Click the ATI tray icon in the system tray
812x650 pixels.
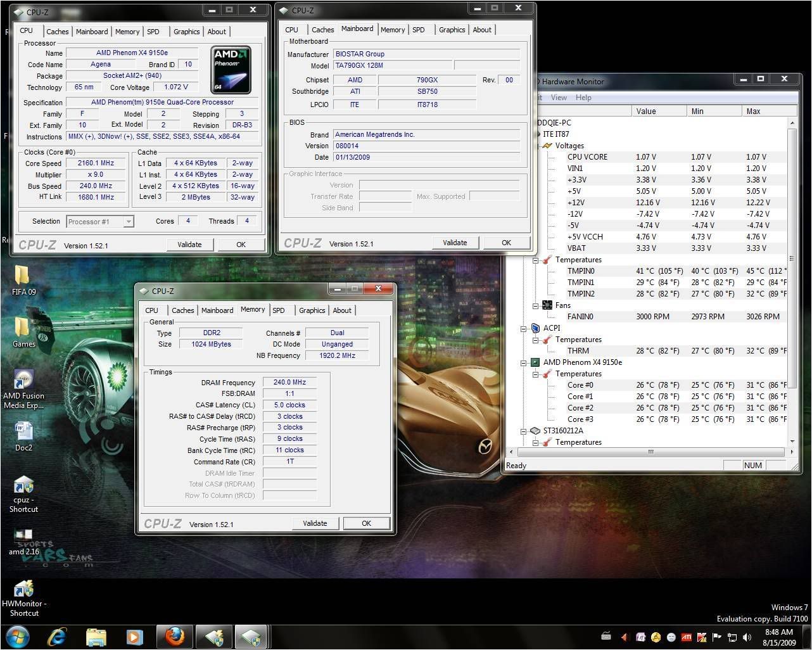point(686,637)
